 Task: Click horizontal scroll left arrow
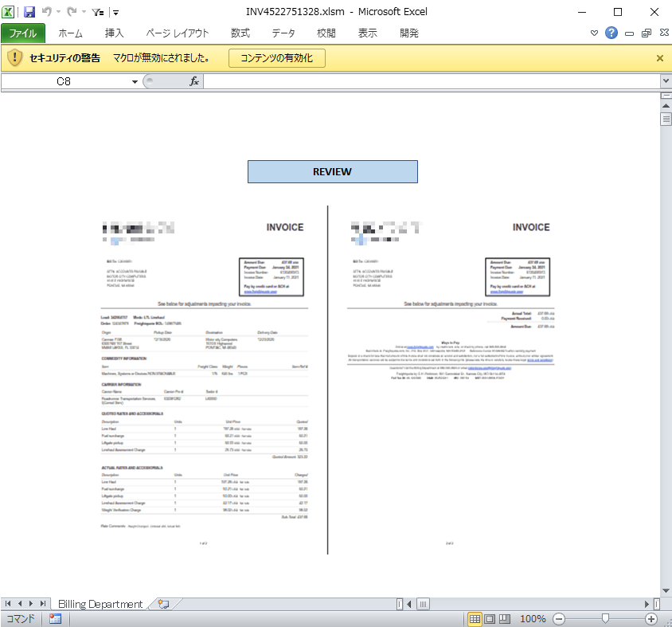point(409,604)
